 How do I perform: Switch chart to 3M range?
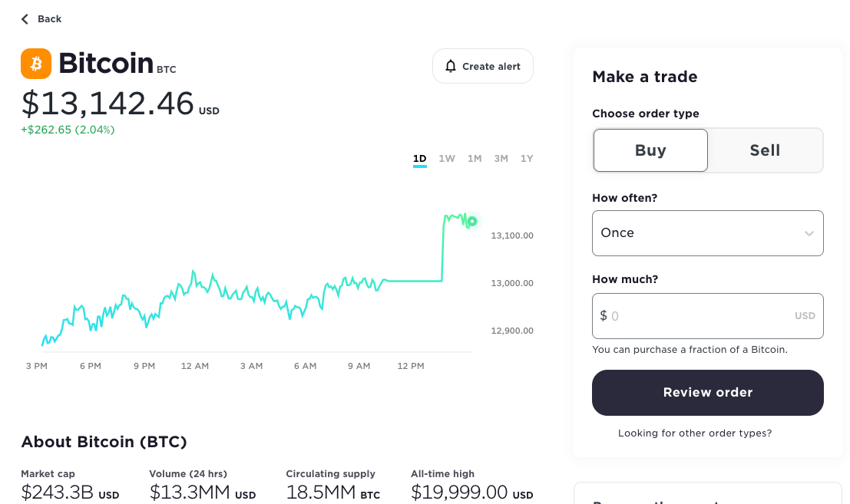point(501,159)
